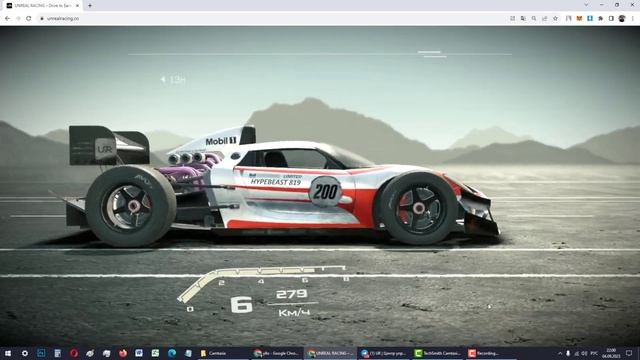Switch the keyboard input language

(x=594, y=353)
